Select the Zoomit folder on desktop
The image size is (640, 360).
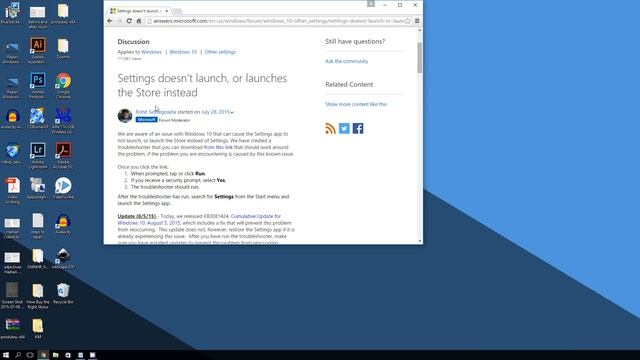63,48
